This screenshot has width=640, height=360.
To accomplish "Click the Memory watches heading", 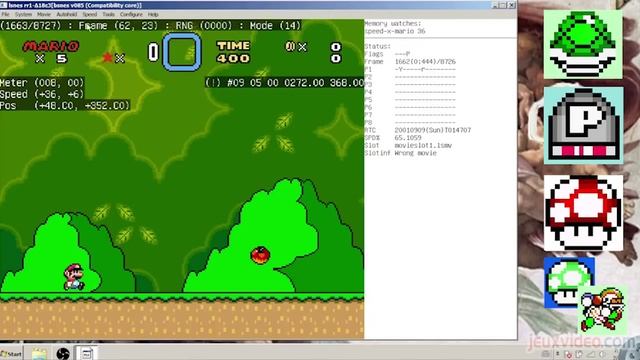I will [x=393, y=24].
